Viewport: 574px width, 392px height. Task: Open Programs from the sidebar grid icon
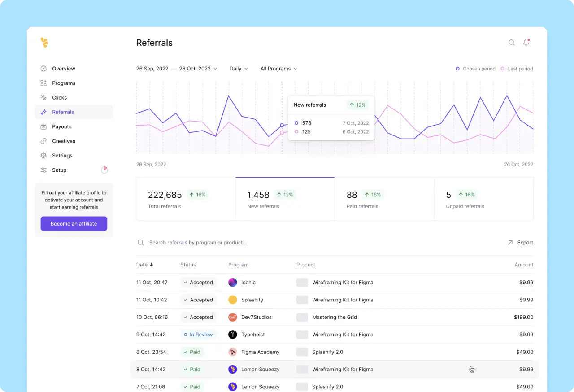(x=43, y=83)
